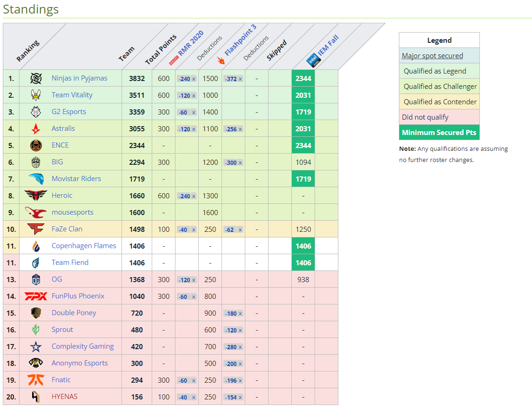This screenshot has width=532, height=412.
Task: Open the FaZe Clan logo icon
Action: [36, 229]
